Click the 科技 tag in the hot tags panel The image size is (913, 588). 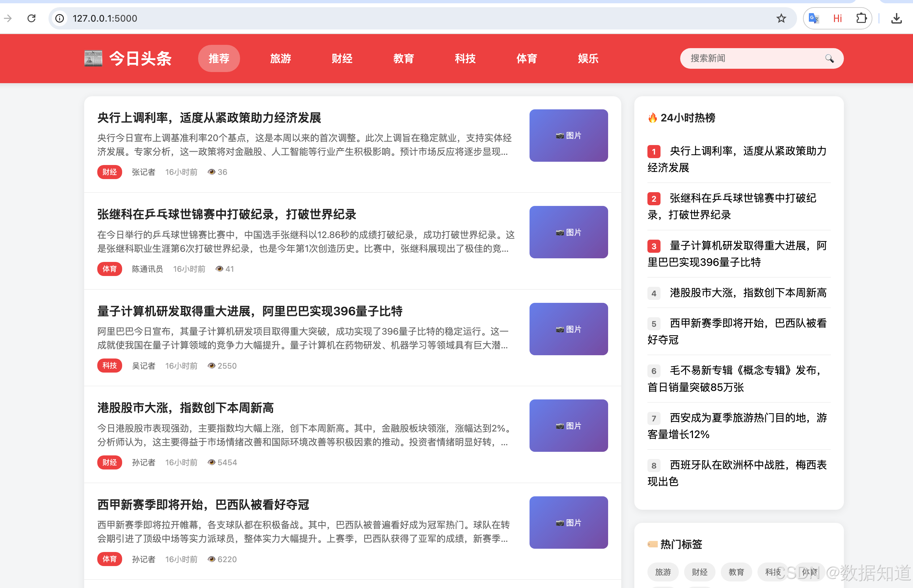pos(773,572)
